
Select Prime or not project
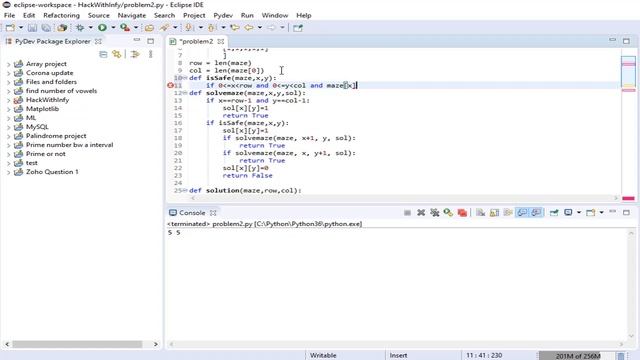point(45,153)
